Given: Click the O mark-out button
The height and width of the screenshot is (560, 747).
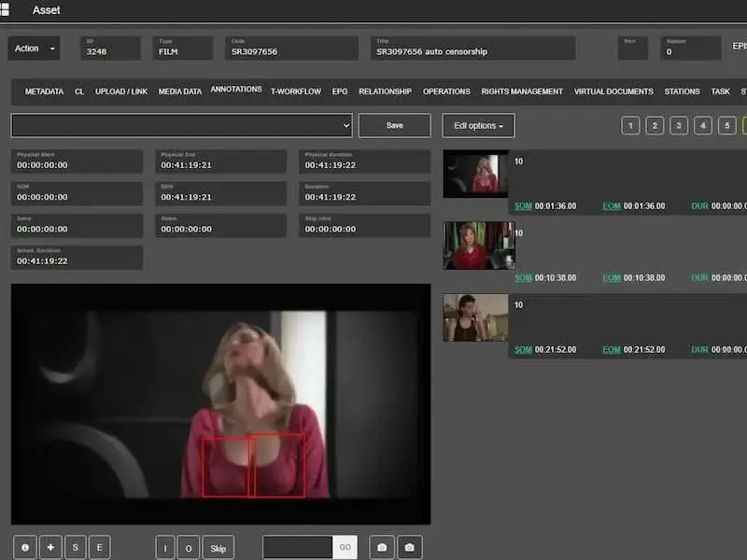Looking at the screenshot, I should click(x=189, y=548).
